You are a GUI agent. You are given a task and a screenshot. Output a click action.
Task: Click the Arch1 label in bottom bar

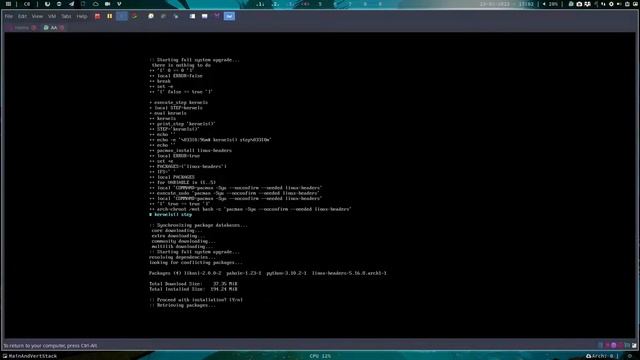tap(599, 356)
